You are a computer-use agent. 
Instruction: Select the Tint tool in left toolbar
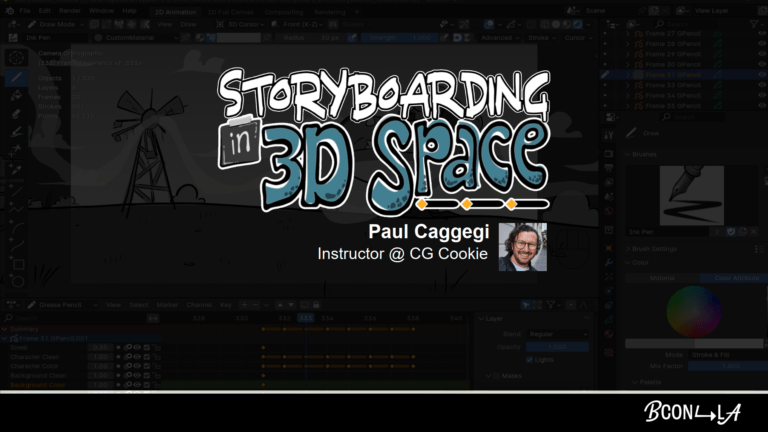coord(16,132)
